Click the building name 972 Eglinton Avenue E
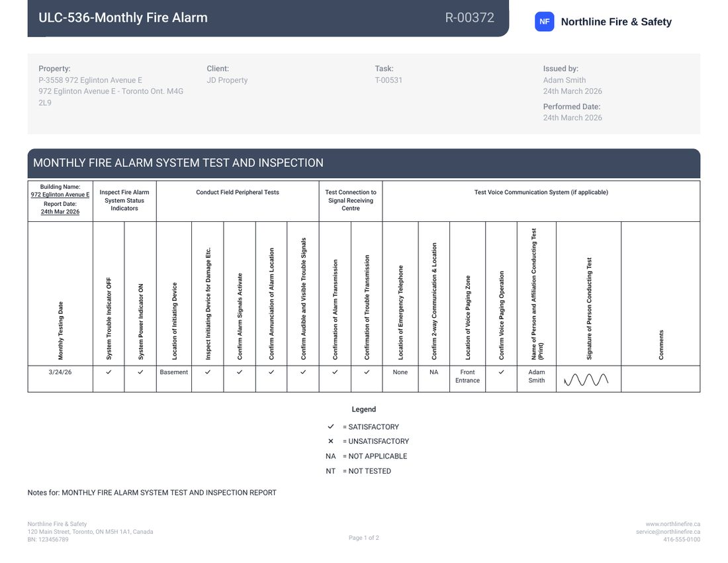Screen dimensions: 728x563 pyautogui.click(x=60, y=195)
